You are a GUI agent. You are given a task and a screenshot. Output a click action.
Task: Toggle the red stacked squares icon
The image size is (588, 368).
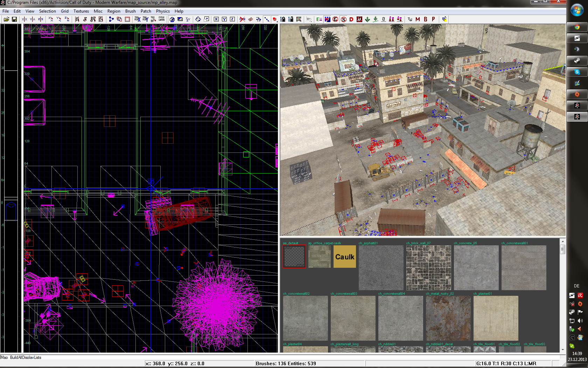(x=275, y=19)
